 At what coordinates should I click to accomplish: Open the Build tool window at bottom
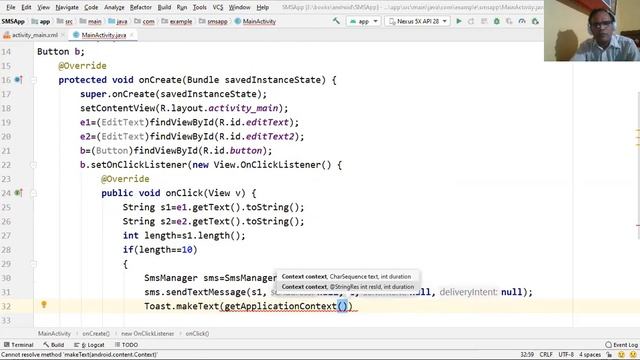(53, 345)
